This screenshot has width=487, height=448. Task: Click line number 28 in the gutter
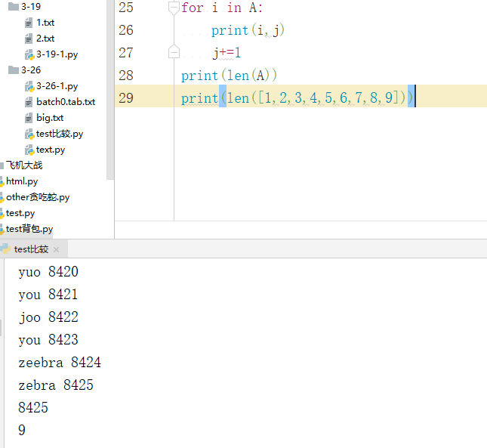pyautogui.click(x=126, y=76)
